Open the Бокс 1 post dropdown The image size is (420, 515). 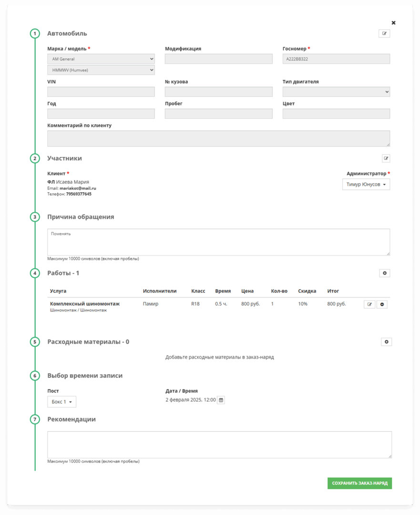coord(61,402)
